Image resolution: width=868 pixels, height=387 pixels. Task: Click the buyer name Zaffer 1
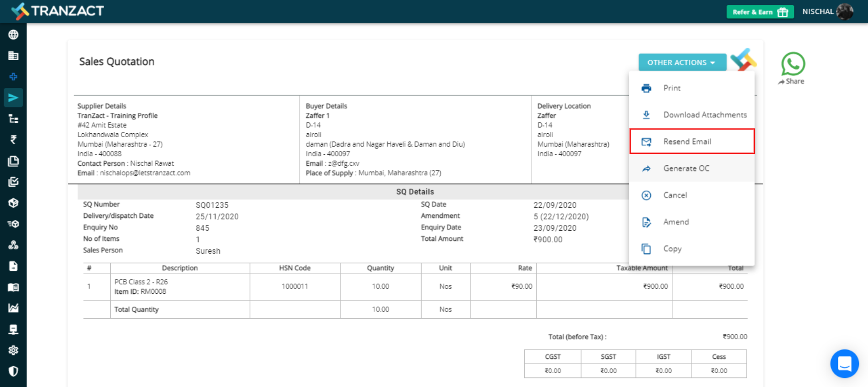[318, 116]
